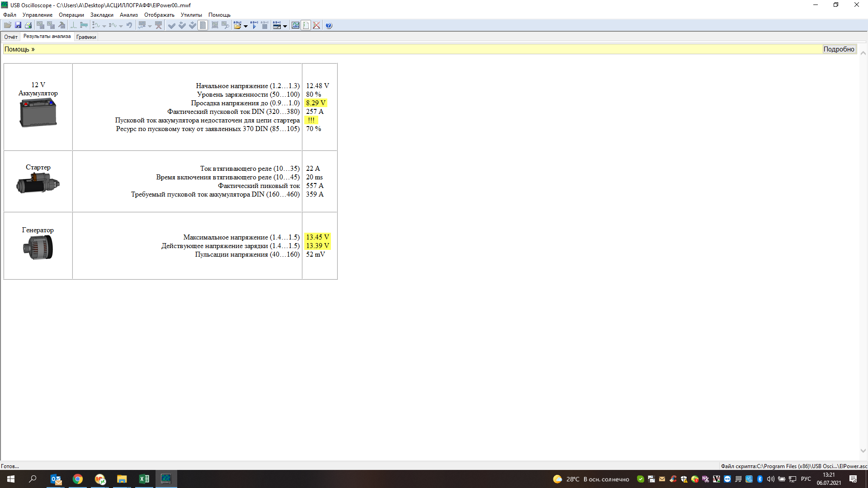Open the Утилиты menu
Screen dimensions: 868x488
click(191, 15)
